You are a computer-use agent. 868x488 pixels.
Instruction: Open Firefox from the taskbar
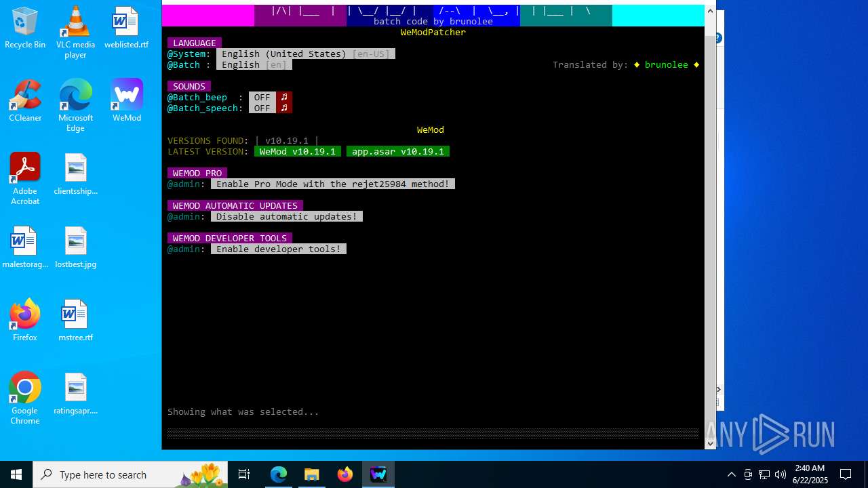345,474
